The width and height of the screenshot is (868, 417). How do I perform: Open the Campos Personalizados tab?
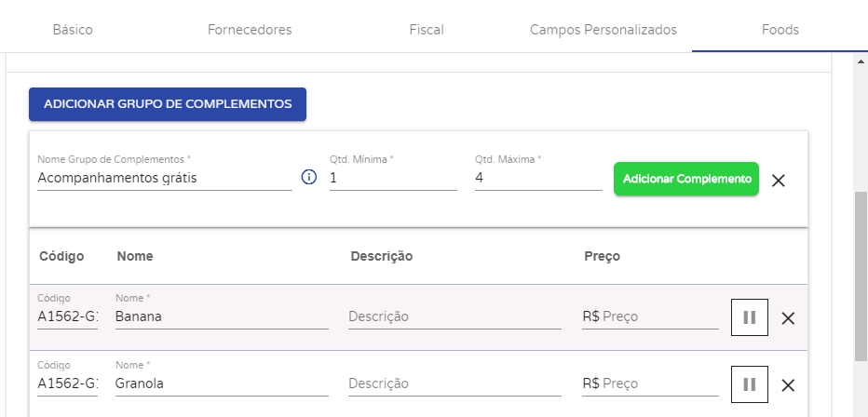(604, 30)
